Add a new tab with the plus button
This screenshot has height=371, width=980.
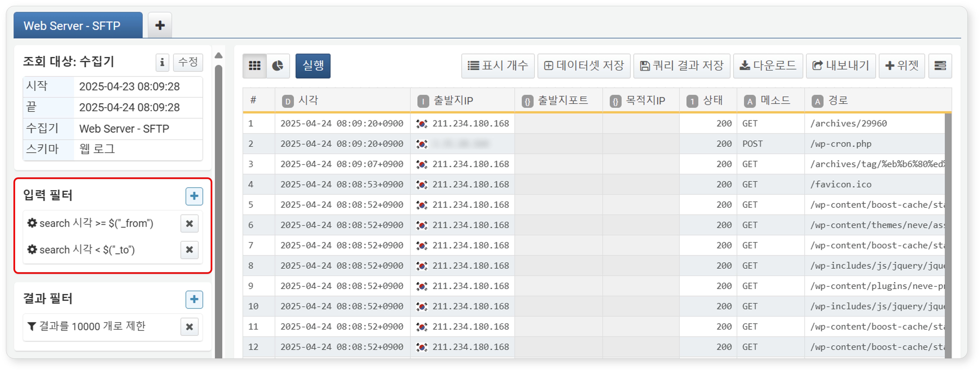coord(160,25)
